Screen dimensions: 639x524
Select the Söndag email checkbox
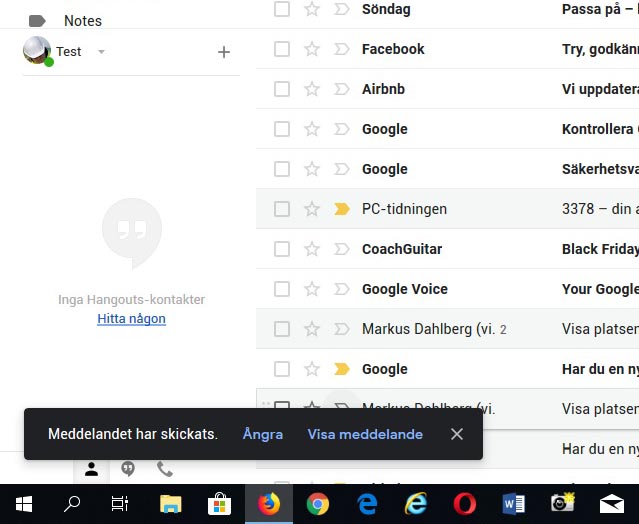point(282,9)
